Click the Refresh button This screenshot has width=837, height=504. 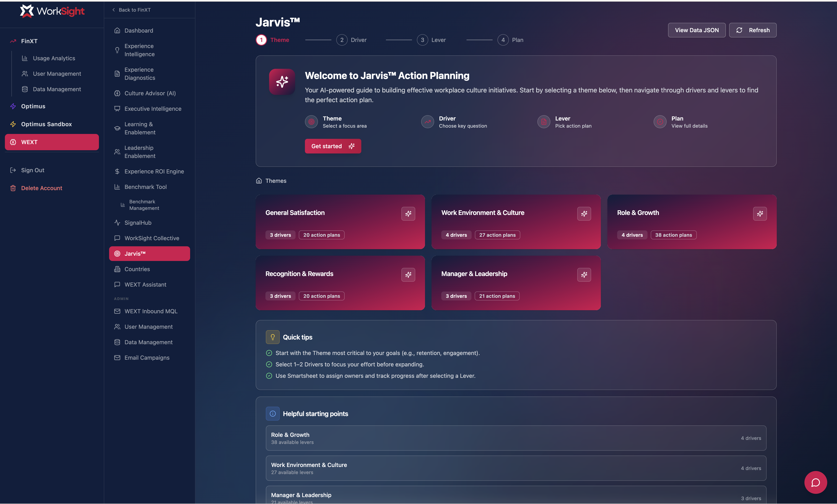(x=753, y=30)
